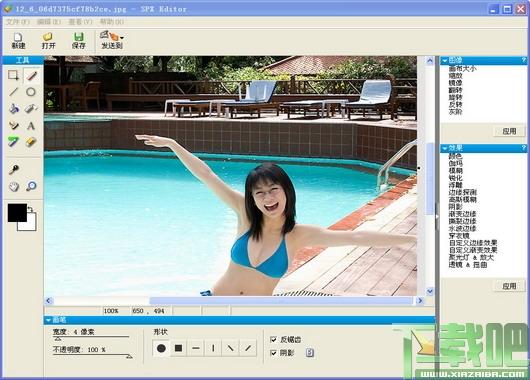Activate the text tool marked A
530x380 pixels.
[31, 125]
